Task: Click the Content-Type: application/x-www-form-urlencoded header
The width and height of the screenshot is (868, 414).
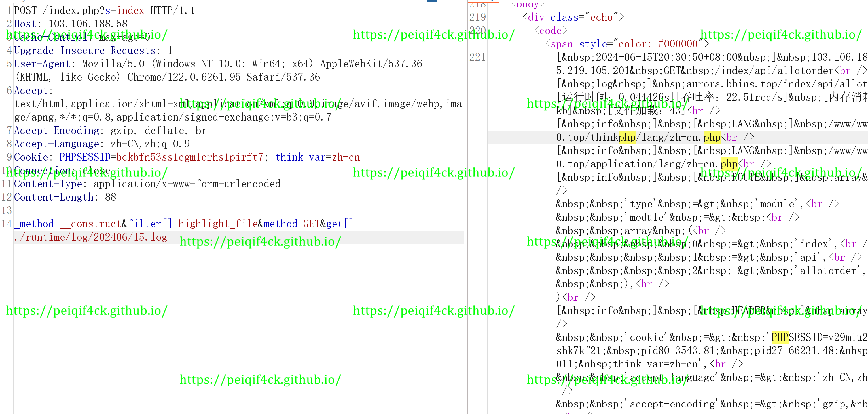Action: [147, 184]
